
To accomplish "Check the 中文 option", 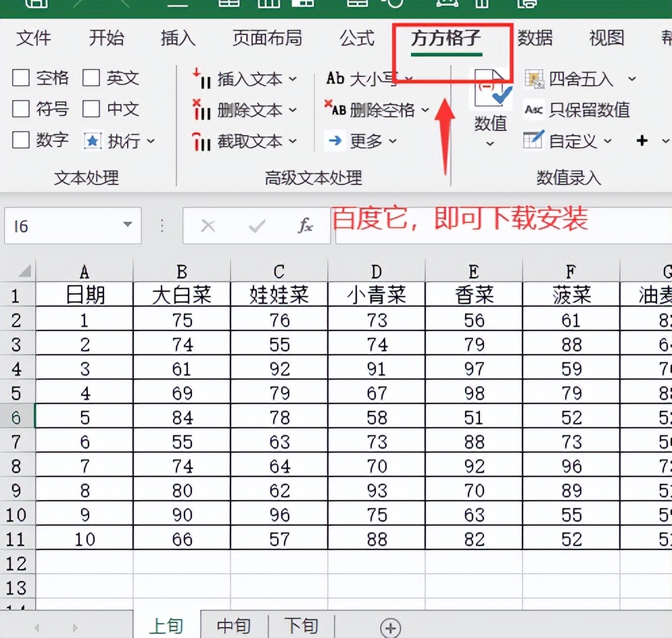I will tap(91, 109).
